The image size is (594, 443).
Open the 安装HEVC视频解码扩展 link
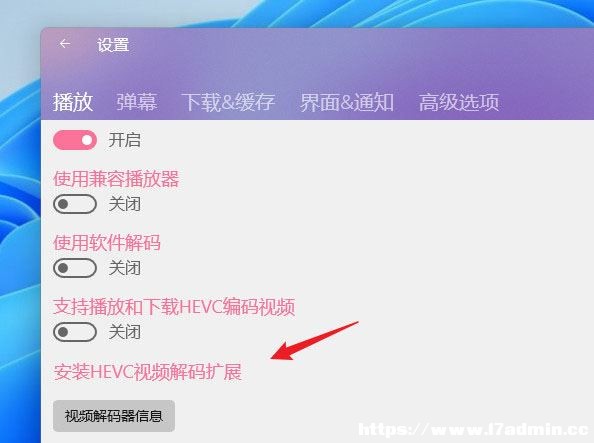(x=147, y=372)
